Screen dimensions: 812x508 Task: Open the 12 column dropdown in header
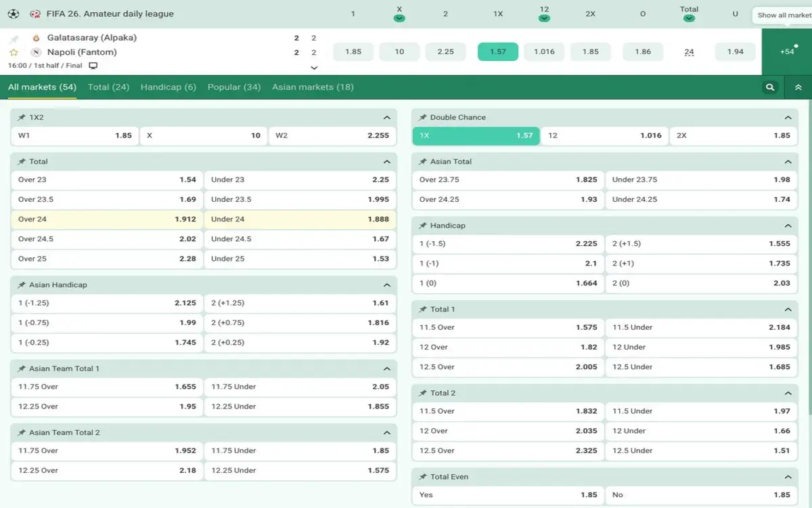tap(544, 18)
